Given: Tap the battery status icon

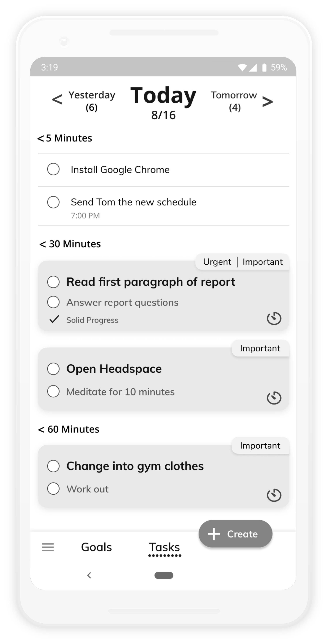Looking at the screenshot, I should [x=264, y=67].
